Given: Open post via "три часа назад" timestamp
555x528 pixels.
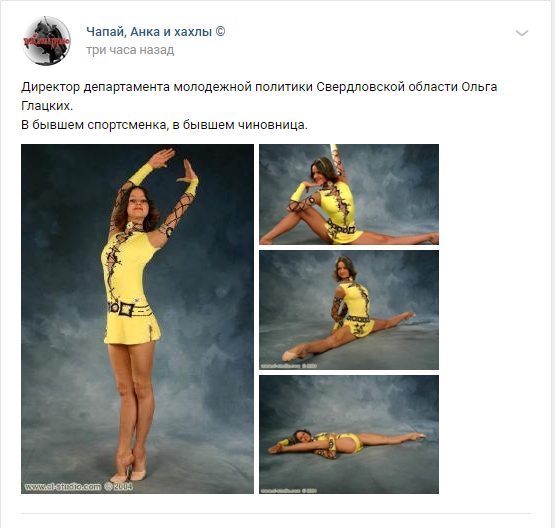Looking at the screenshot, I should click(130, 50).
